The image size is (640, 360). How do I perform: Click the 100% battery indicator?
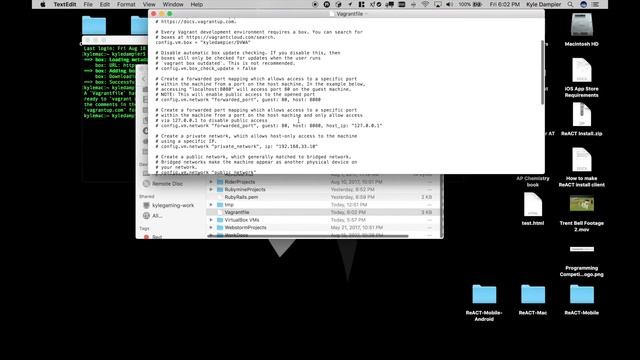click(x=470, y=4)
